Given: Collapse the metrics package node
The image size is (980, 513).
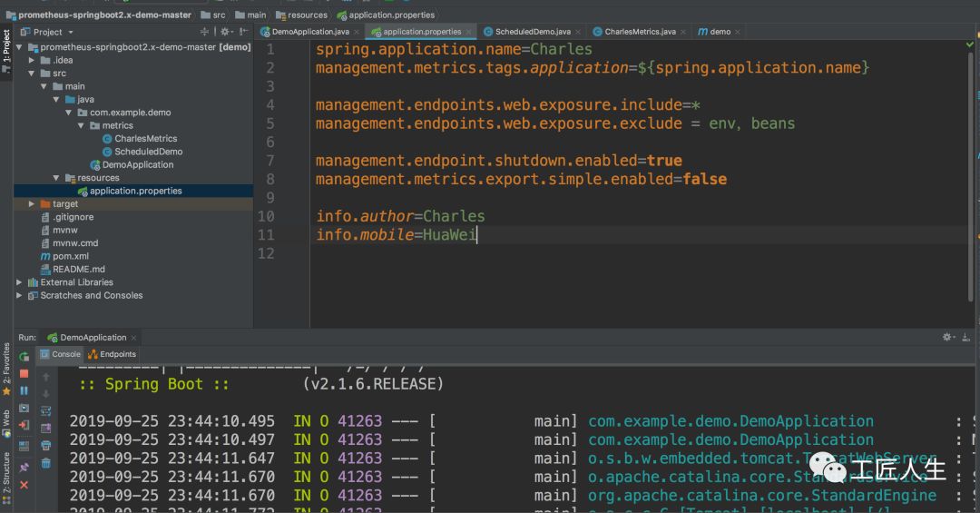Looking at the screenshot, I should [81, 126].
